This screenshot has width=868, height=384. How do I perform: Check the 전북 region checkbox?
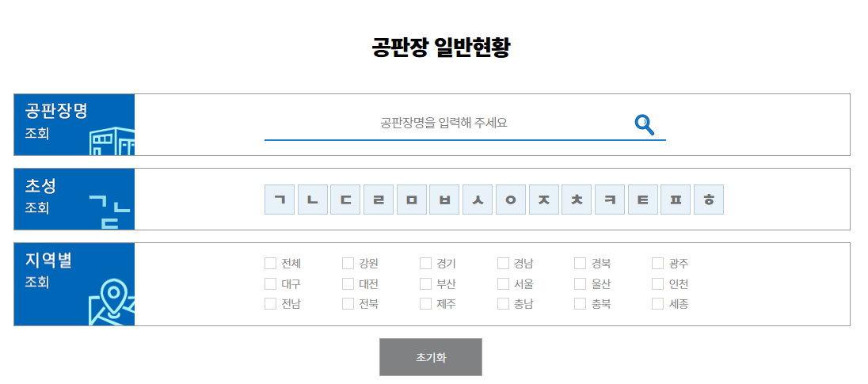348,304
